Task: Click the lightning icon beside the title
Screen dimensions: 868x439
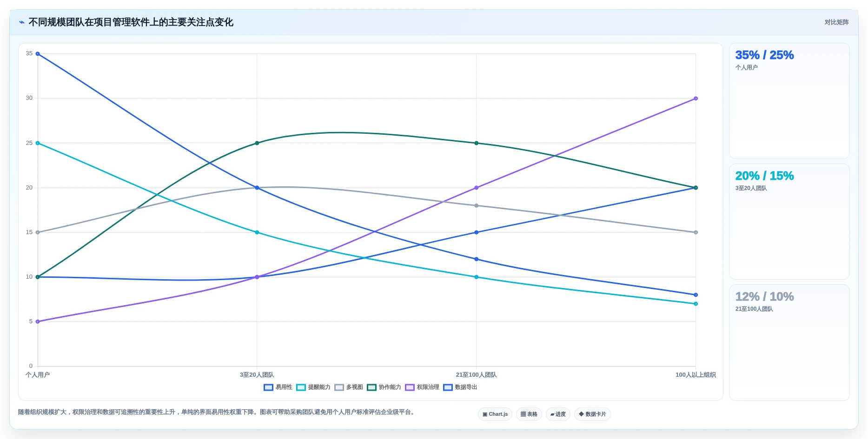Action: (x=21, y=22)
